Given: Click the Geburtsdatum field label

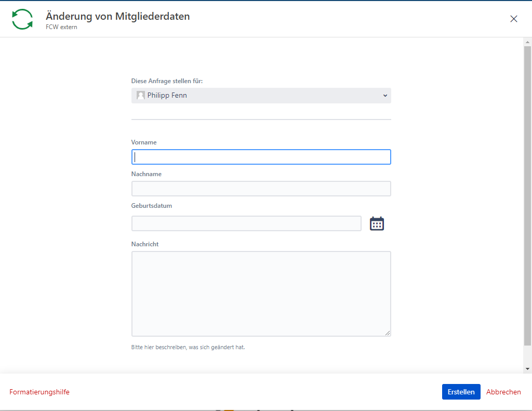Looking at the screenshot, I should coord(152,206).
